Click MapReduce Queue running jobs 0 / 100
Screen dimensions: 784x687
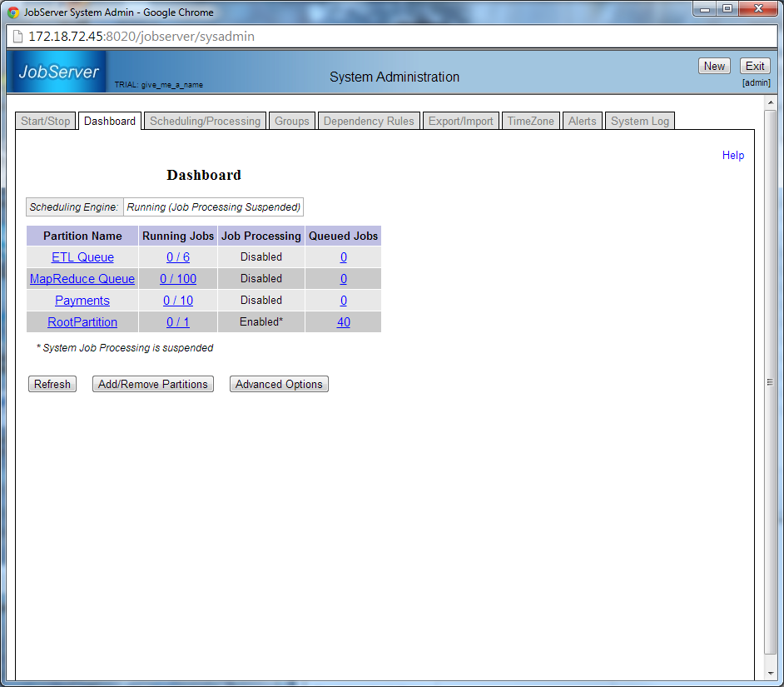pos(178,279)
